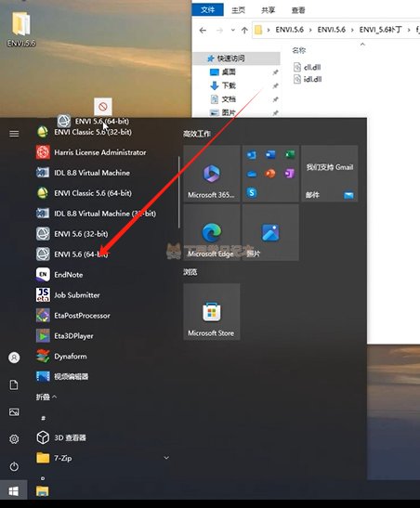Open the 视频编辑器 video editor
Viewport: 420px width, 508px height.
click(62, 376)
